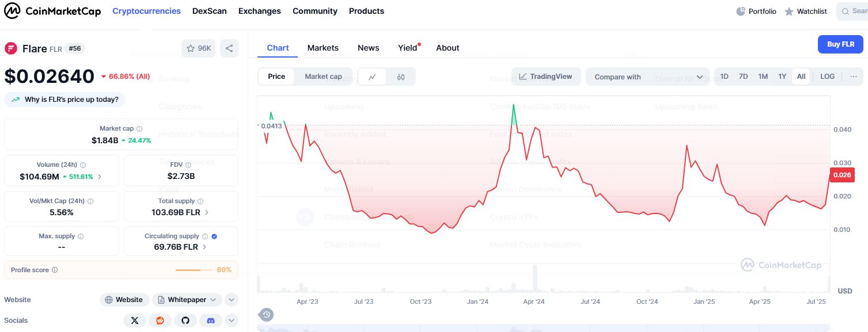Open the Exchanges nav menu
Image resolution: width=868 pixels, height=332 pixels.
260,11
